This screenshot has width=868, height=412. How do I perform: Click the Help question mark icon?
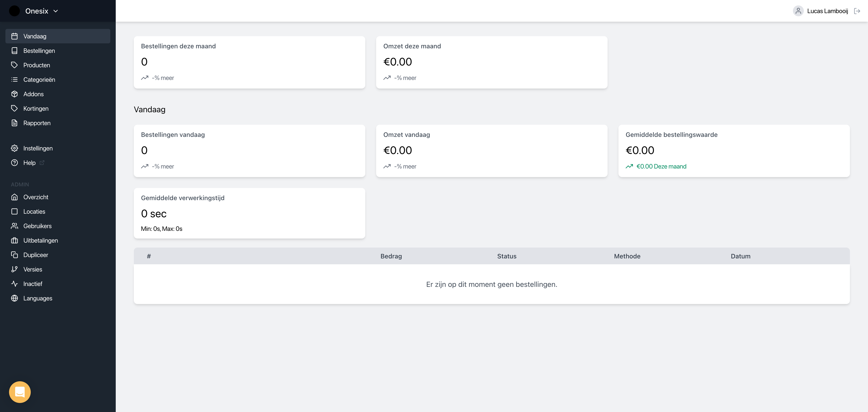14,163
